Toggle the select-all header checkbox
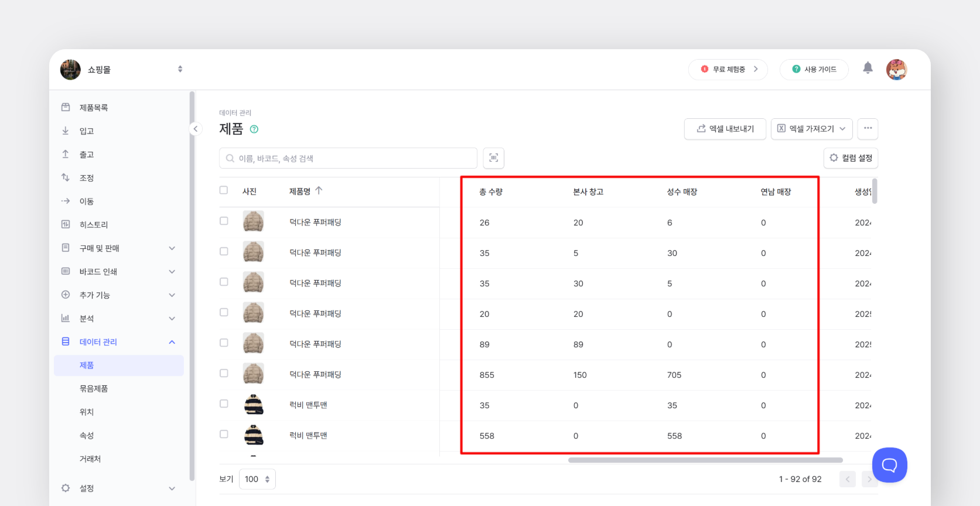This screenshot has width=980, height=506. pos(224,190)
